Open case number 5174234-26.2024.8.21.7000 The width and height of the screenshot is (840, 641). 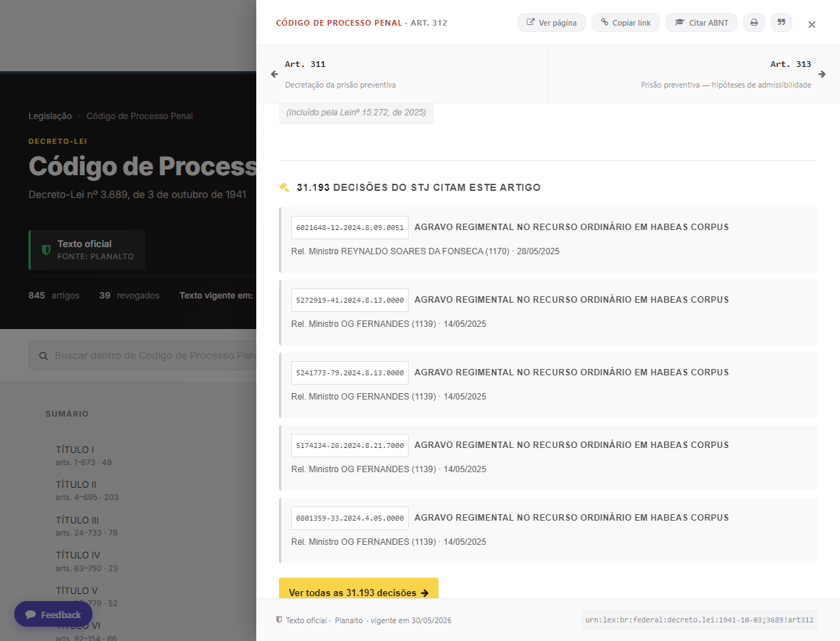[350, 445]
